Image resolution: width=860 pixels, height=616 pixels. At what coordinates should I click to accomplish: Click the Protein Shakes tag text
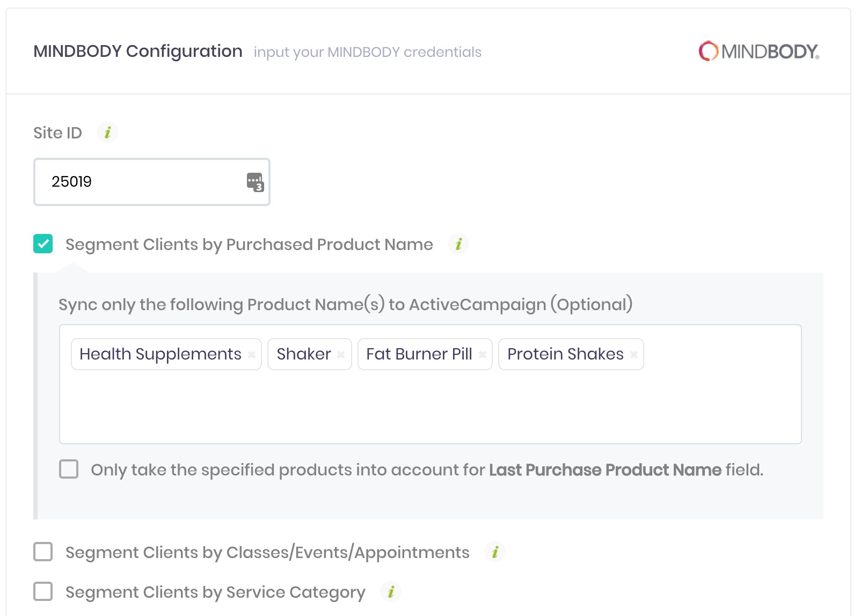click(565, 354)
